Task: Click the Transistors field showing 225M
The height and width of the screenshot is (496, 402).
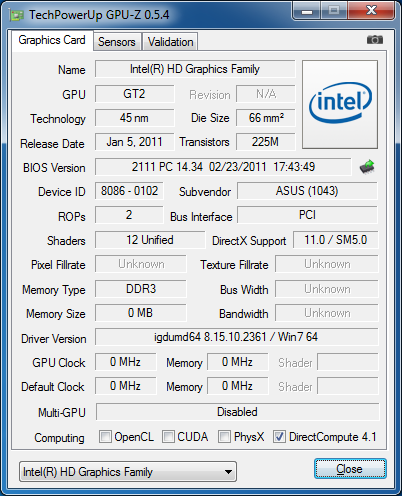Action: coord(266,142)
